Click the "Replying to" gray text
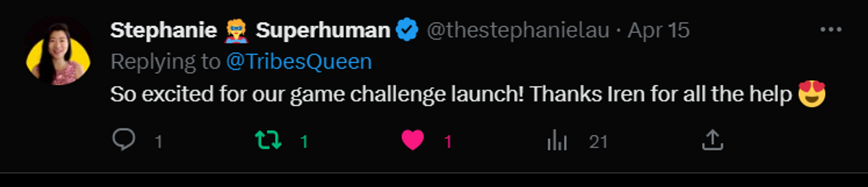Screen dimensions: 868x187 (x=165, y=61)
